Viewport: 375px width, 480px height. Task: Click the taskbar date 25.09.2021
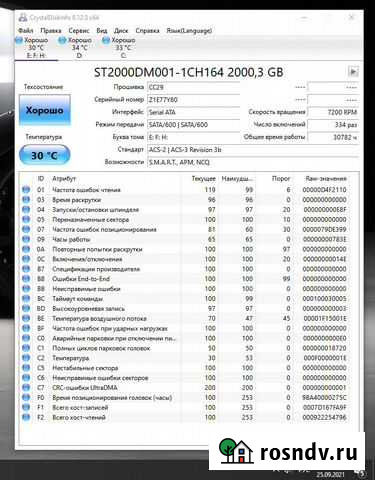pos(330,474)
